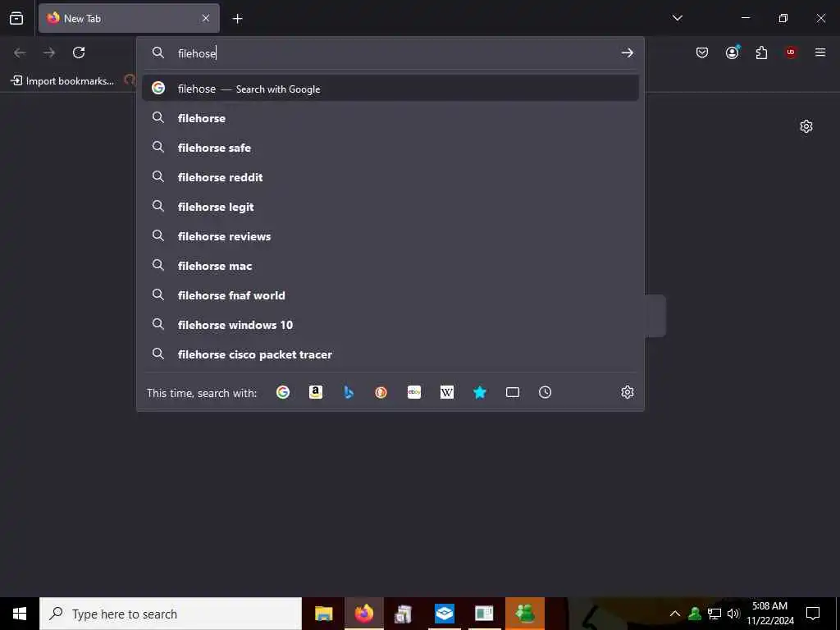Open volume control in system tray

(x=733, y=614)
